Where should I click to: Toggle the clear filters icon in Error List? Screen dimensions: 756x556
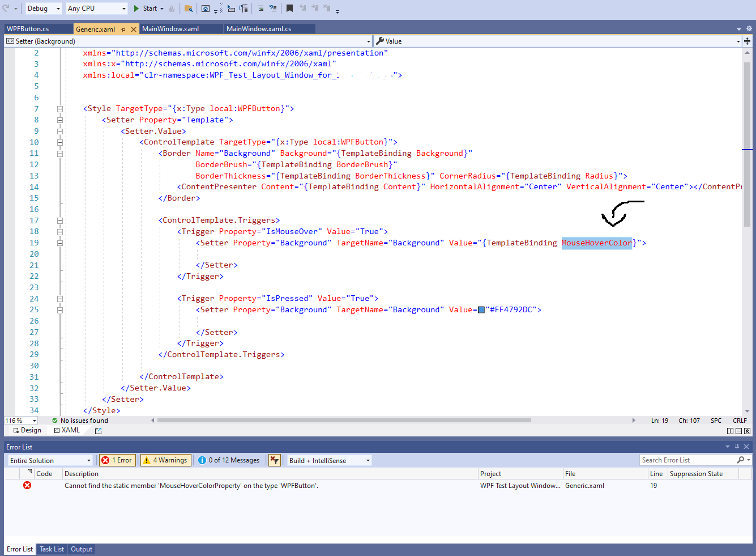coord(275,460)
